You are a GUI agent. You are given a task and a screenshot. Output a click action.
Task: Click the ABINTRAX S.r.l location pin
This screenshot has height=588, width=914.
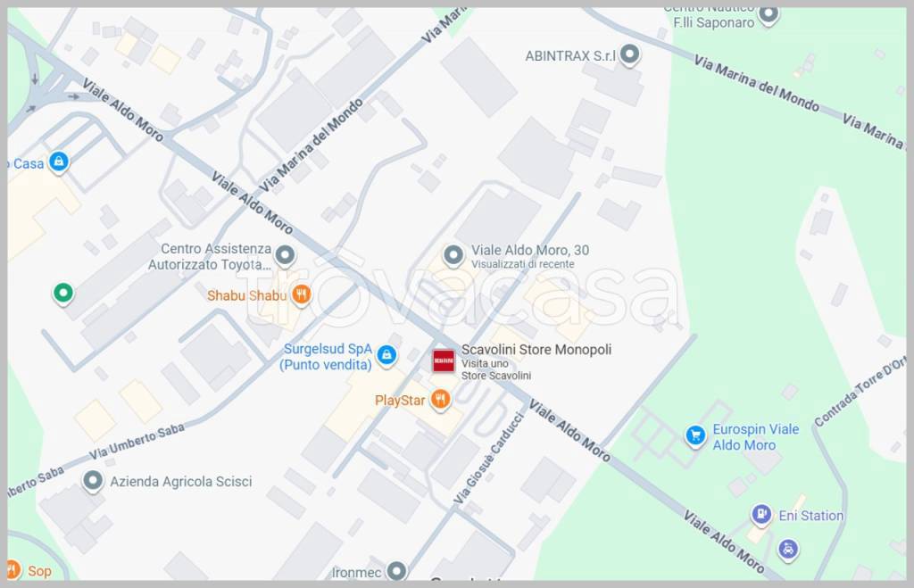tap(629, 54)
